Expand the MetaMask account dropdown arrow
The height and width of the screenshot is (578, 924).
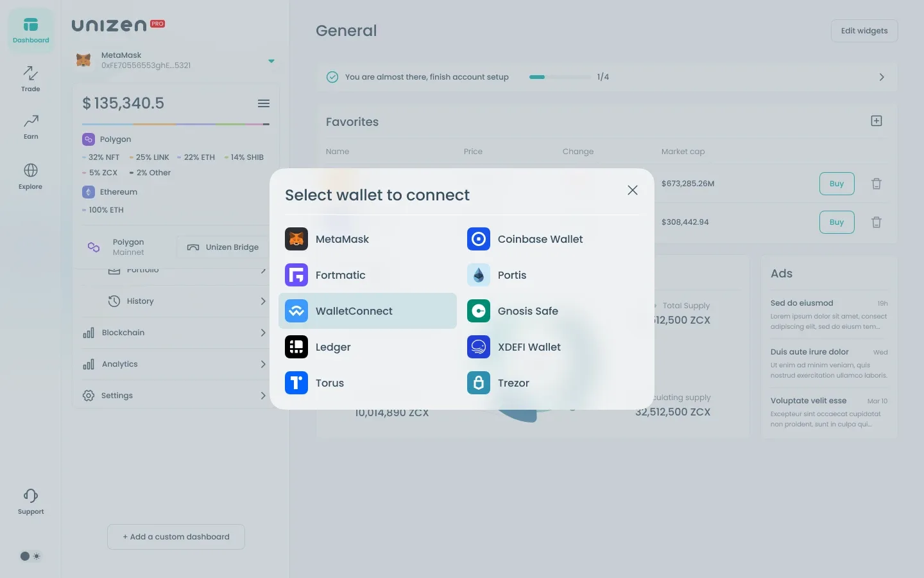[271, 61]
